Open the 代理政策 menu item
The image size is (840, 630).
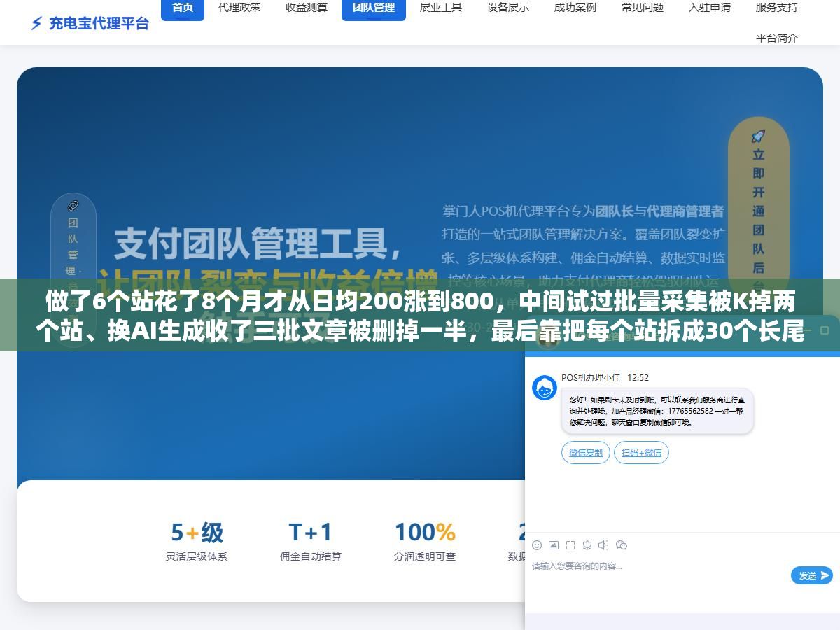[x=239, y=8]
